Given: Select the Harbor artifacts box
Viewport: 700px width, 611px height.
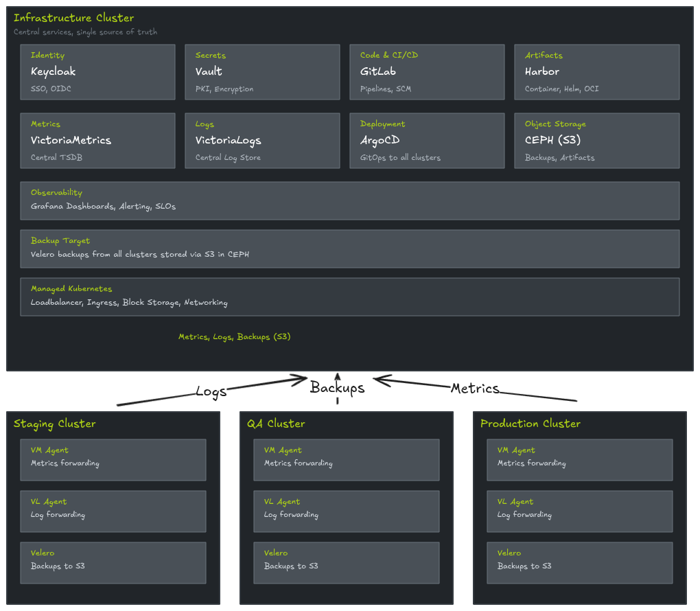Looking at the screenshot, I should (x=596, y=72).
